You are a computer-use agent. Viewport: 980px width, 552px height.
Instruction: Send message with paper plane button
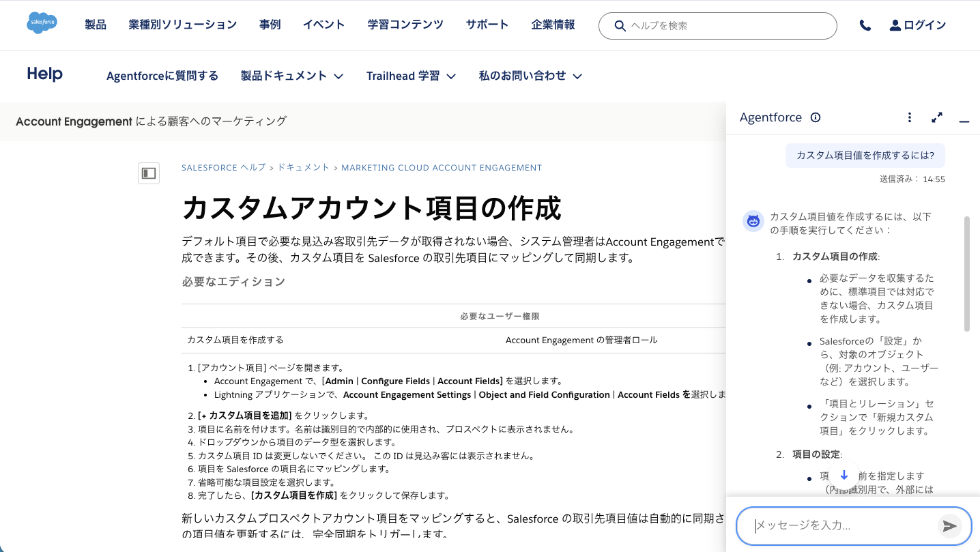(x=949, y=525)
